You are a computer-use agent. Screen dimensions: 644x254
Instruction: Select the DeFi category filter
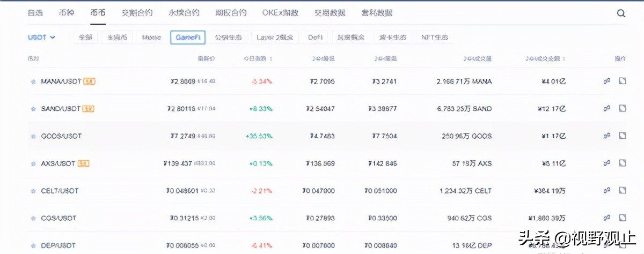[316, 38]
